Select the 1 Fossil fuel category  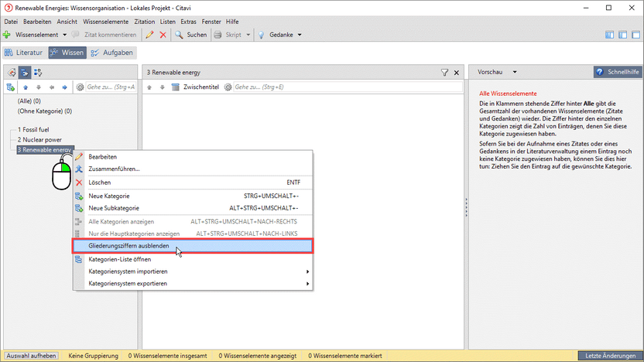coord(33,130)
